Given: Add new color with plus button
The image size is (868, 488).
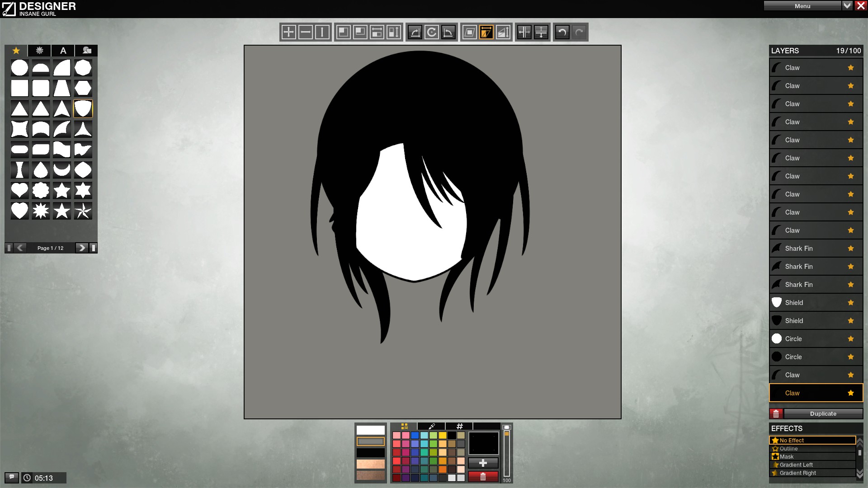Looking at the screenshot, I should pos(483,463).
